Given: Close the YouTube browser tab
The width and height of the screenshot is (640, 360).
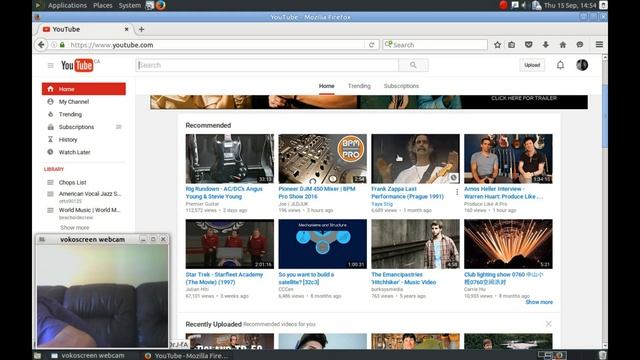Looking at the screenshot, I should [127, 29].
